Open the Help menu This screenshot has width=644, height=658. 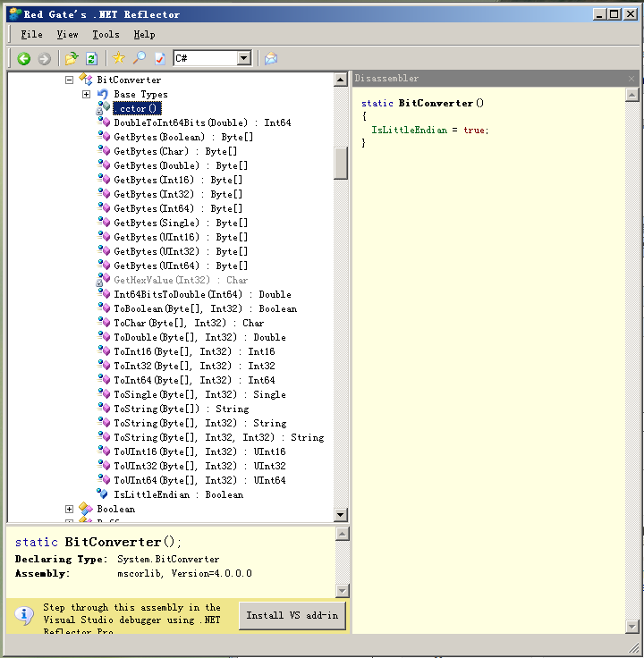click(x=144, y=34)
